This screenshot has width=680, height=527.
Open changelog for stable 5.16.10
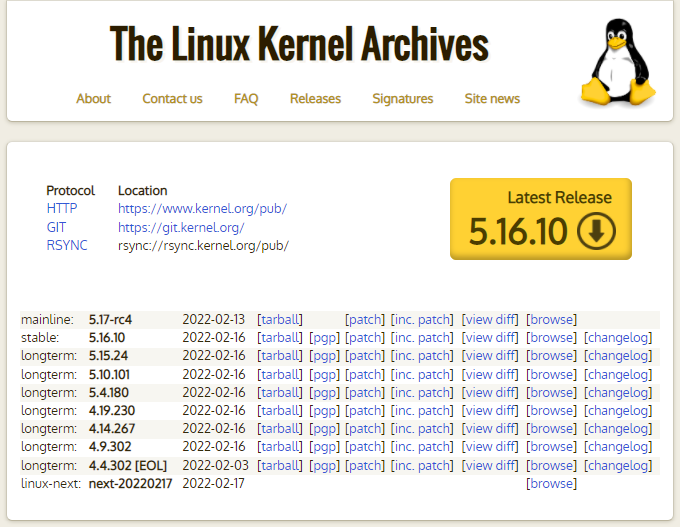pyautogui.click(x=618, y=337)
